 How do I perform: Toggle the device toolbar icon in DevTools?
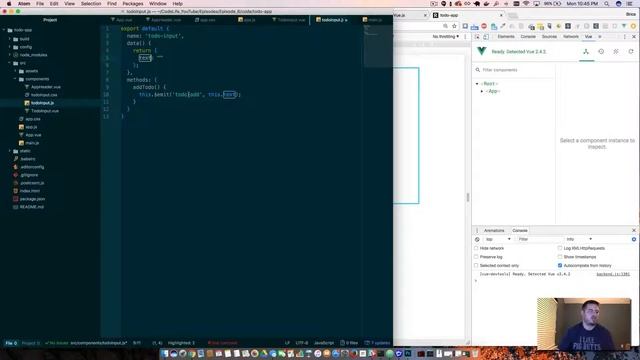pyautogui.click(x=486, y=37)
